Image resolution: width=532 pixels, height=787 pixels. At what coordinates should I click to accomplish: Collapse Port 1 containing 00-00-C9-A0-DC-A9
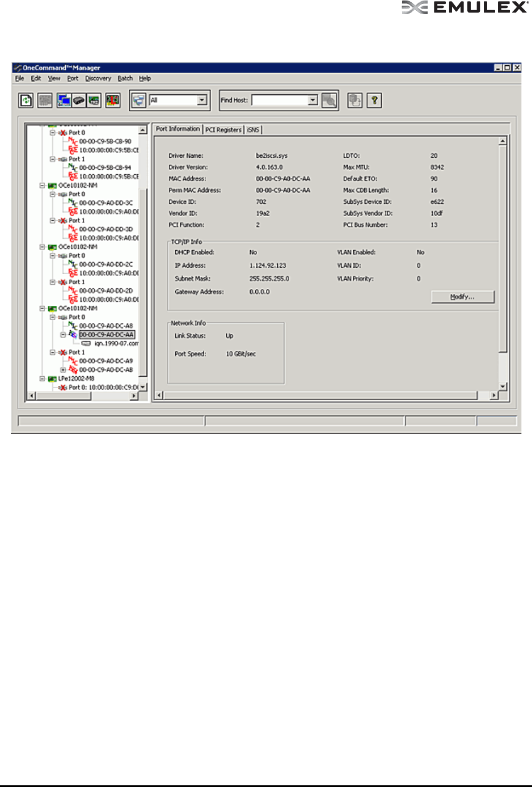click(x=52, y=352)
